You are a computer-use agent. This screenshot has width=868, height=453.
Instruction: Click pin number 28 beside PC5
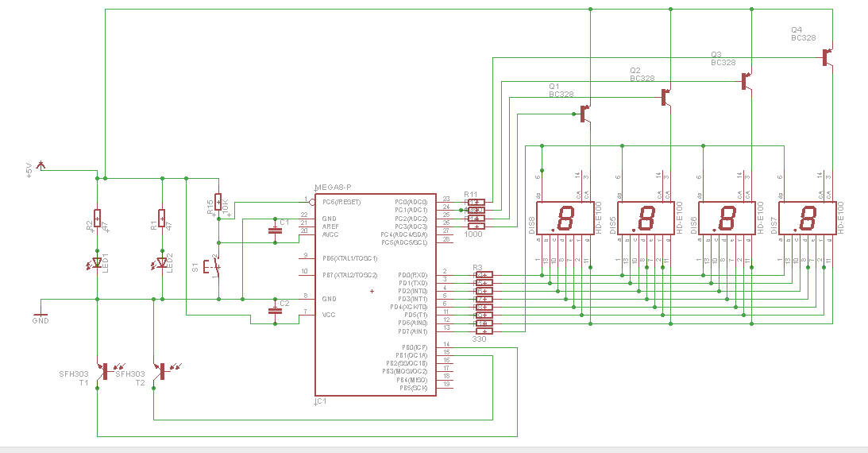coord(446,238)
